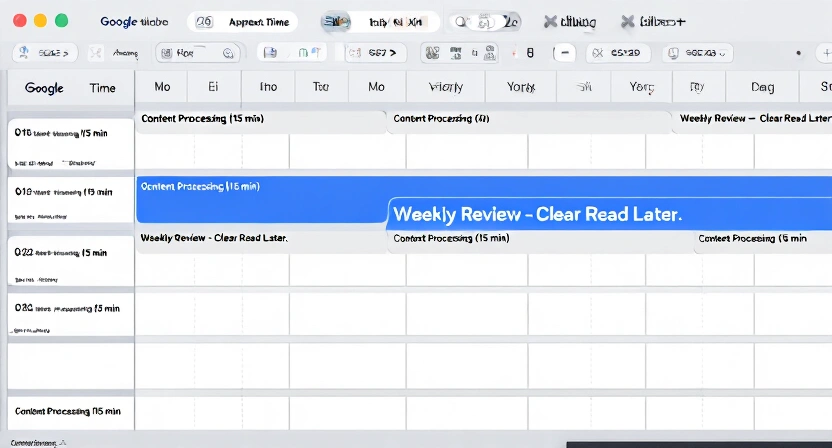Click the person icon in the first toolbar pill
The width and height of the screenshot is (832, 448).
pos(24,53)
